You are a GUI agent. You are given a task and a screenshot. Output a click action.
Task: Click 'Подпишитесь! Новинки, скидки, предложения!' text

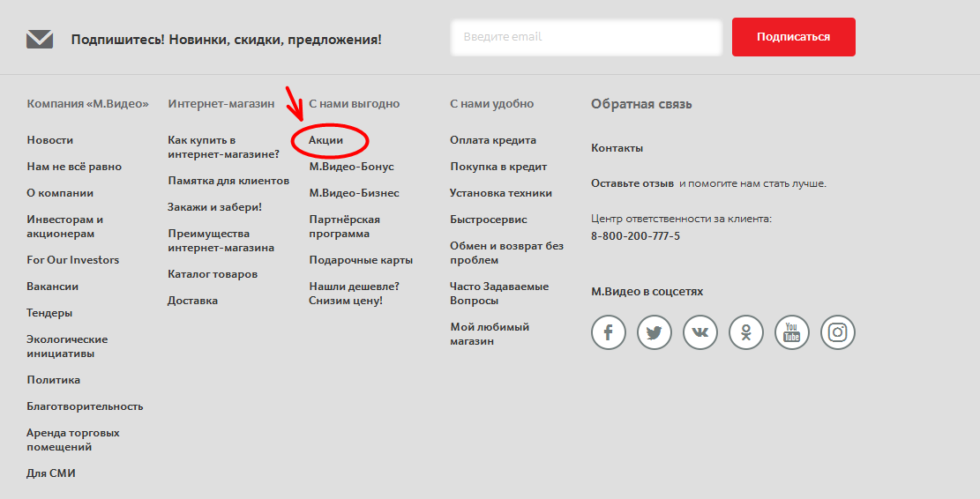tap(226, 40)
